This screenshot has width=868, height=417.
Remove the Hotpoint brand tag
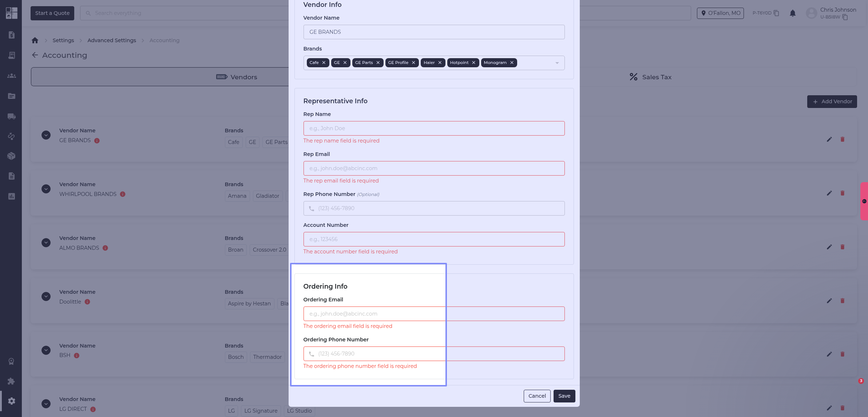click(473, 63)
